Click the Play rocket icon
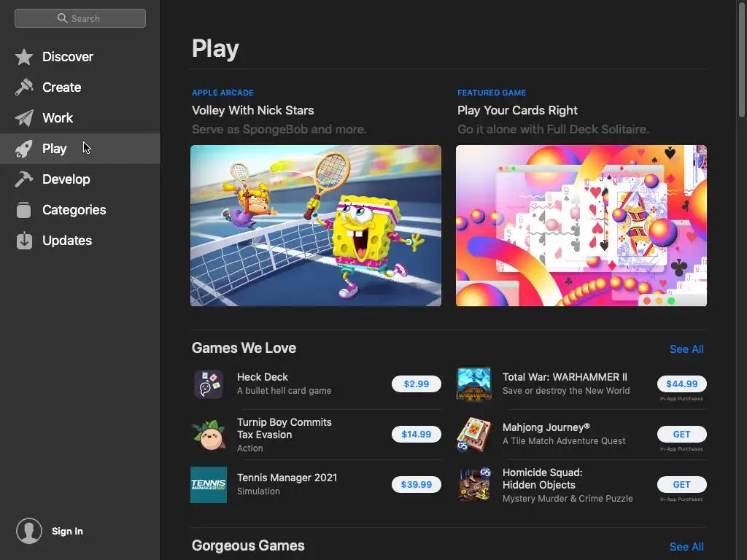Image resolution: width=747 pixels, height=560 pixels. [24, 149]
